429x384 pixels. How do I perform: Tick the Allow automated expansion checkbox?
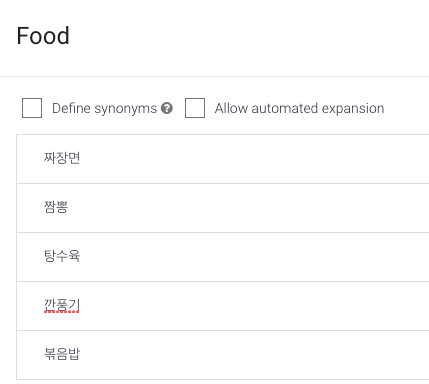(x=195, y=108)
